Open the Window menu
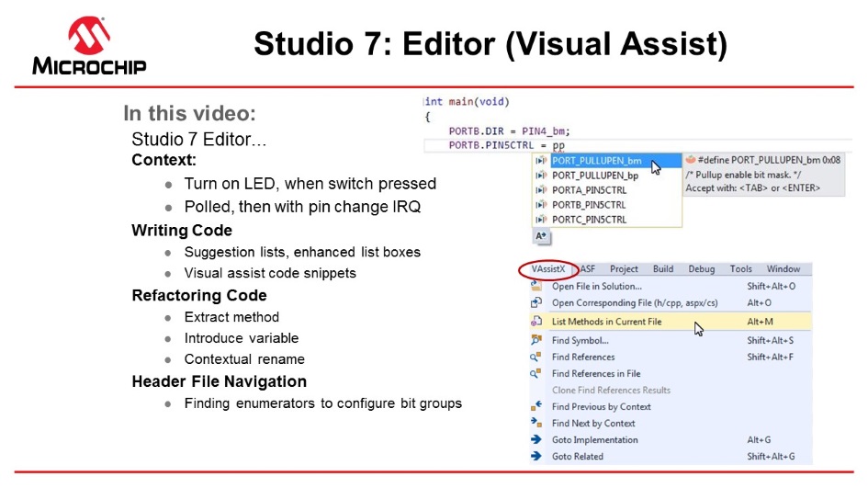 (x=783, y=269)
